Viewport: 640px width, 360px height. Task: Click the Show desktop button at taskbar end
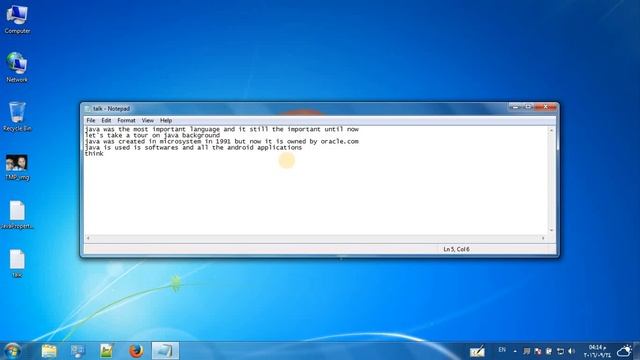click(637, 351)
